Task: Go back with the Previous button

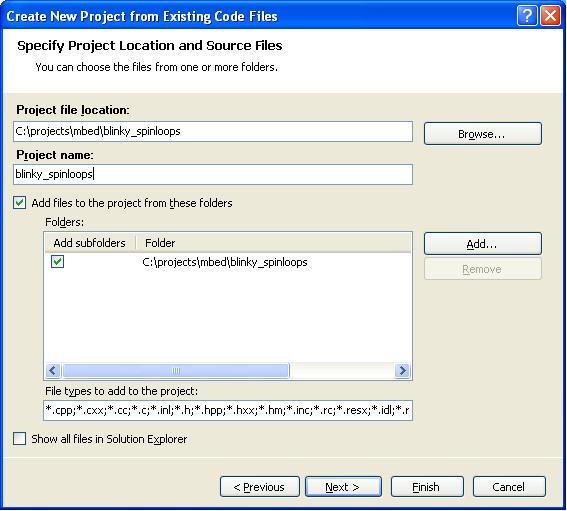Action: point(260,487)
